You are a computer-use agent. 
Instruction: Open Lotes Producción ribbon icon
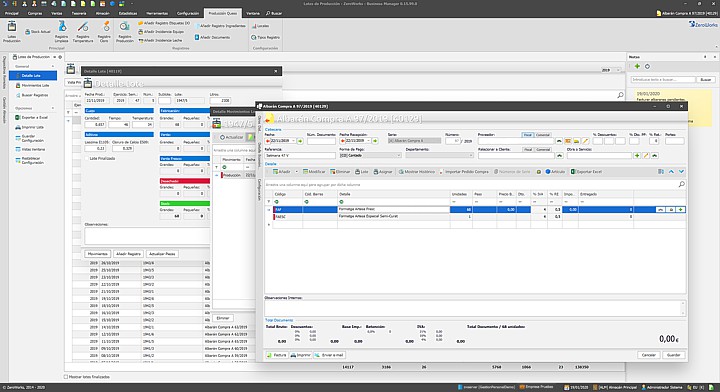(11, 32)
